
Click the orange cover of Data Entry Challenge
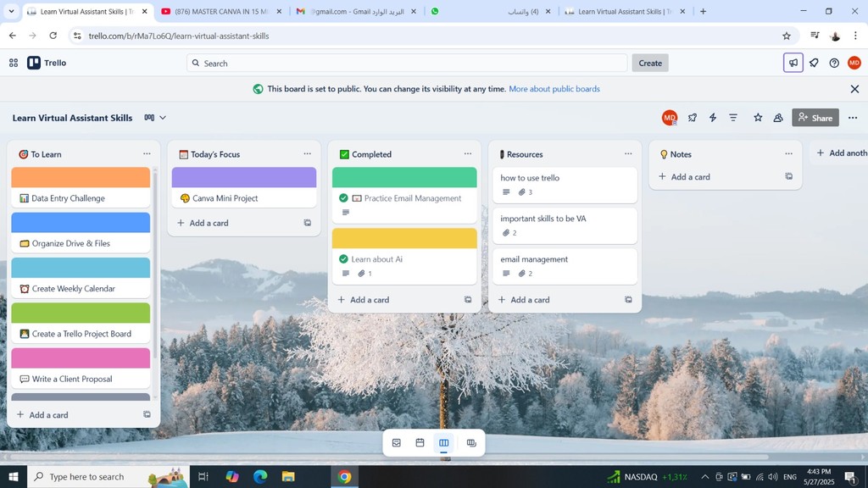pyautogui.click(x=81, y=178)
